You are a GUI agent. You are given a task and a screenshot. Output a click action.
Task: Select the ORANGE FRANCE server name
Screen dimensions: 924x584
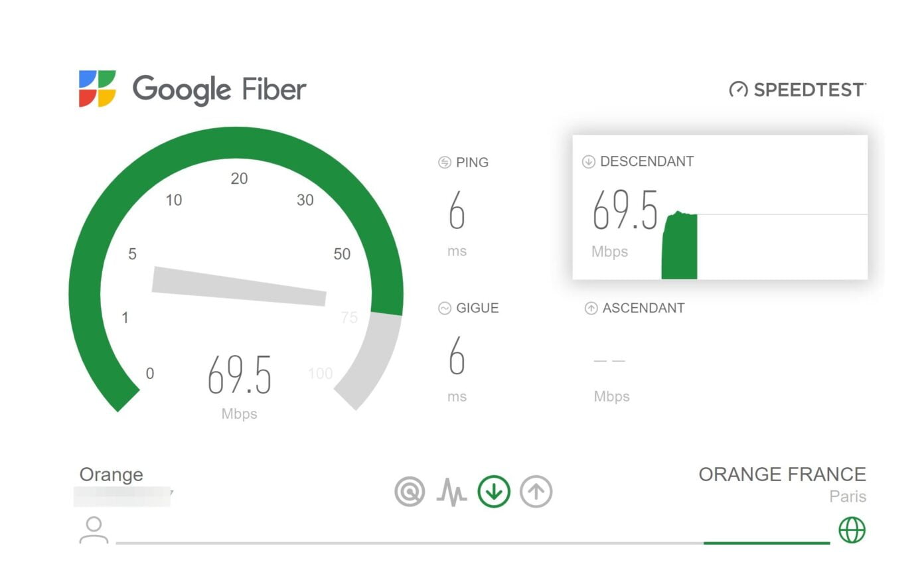(x=783, y=474)
